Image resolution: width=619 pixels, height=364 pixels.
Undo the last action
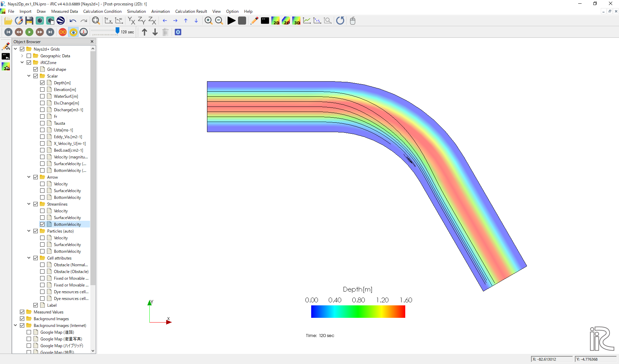(73, 21)
